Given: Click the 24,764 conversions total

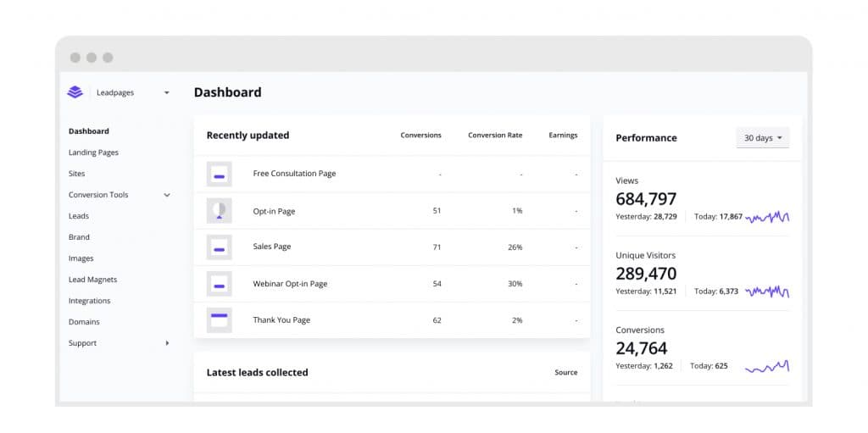Looking at the screenshot, I should (x=642, y=348).
